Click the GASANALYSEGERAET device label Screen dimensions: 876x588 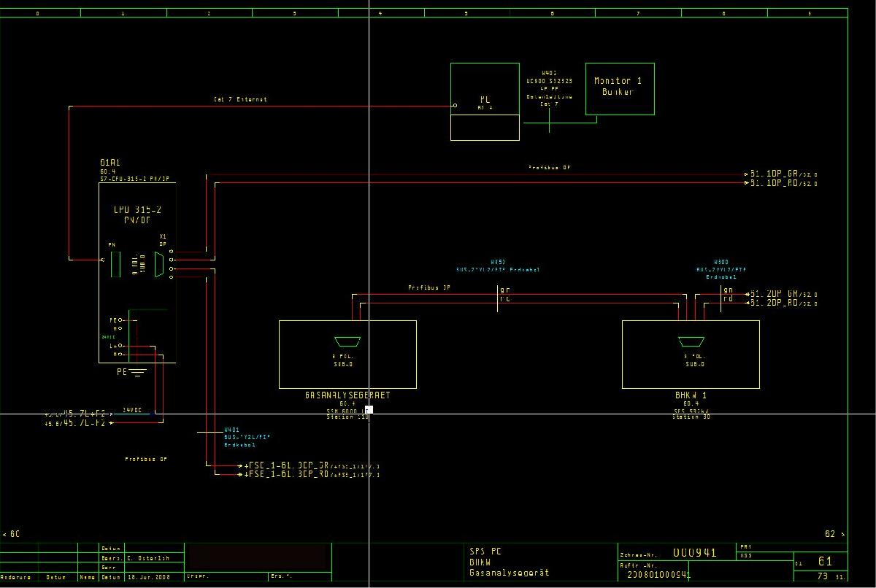coord(347,395)
